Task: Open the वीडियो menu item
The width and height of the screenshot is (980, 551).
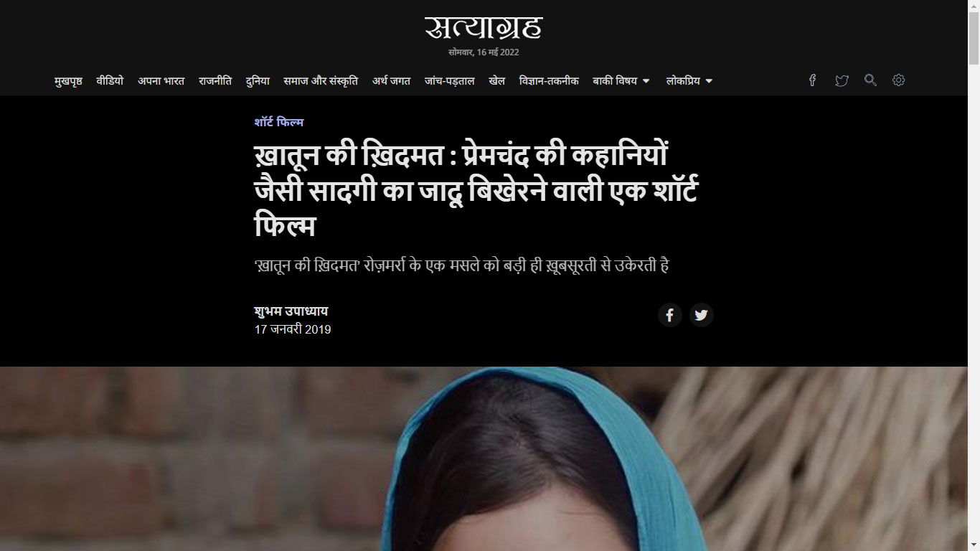Action: pos(110,81)
